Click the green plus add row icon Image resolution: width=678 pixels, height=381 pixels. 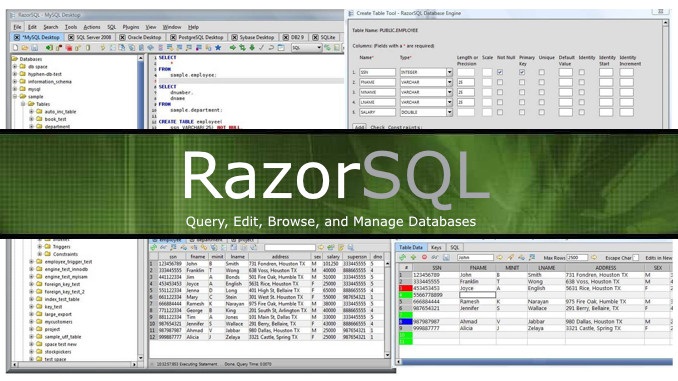[413, 257]
